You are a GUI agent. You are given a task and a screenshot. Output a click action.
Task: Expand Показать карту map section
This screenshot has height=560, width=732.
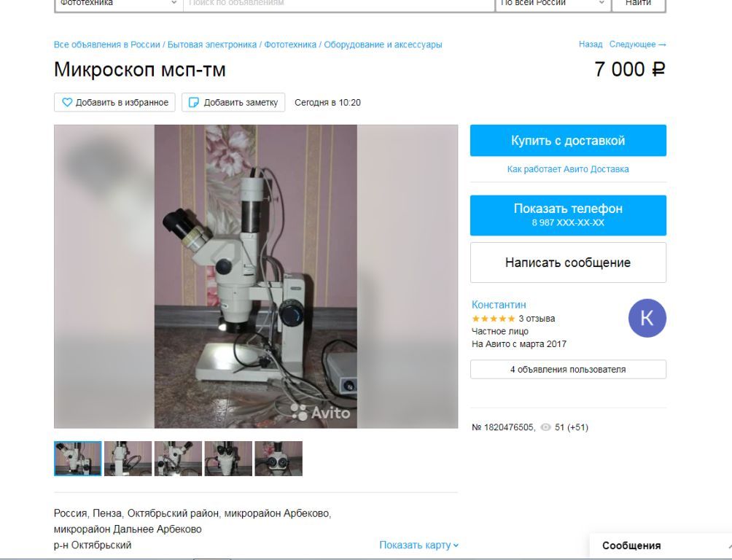point(418,545)
